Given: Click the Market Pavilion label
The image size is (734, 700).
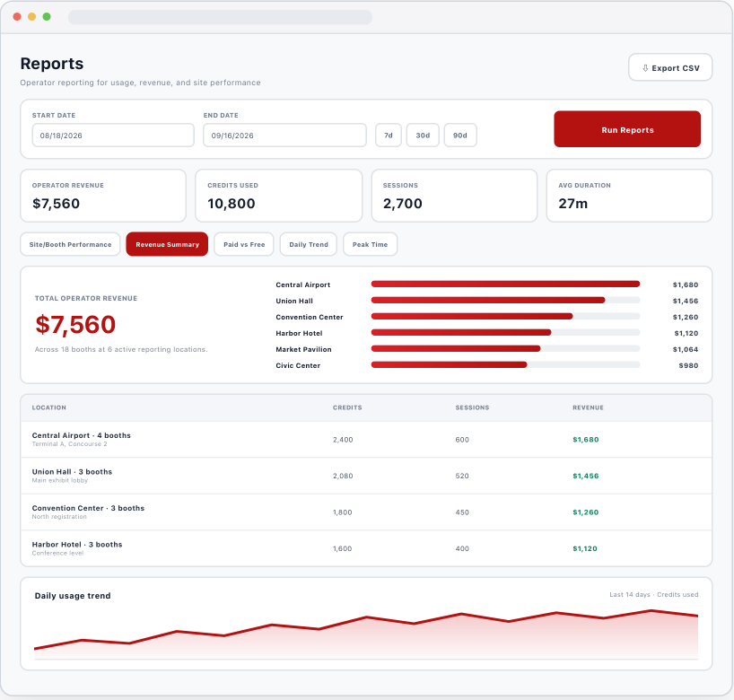Looking at the screenshot, I should pos(303,349).
